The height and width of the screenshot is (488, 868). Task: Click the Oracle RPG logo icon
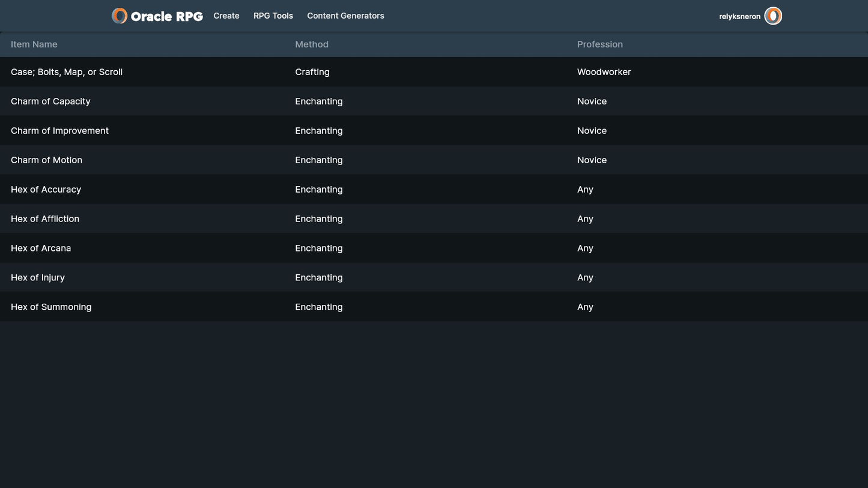120,16
